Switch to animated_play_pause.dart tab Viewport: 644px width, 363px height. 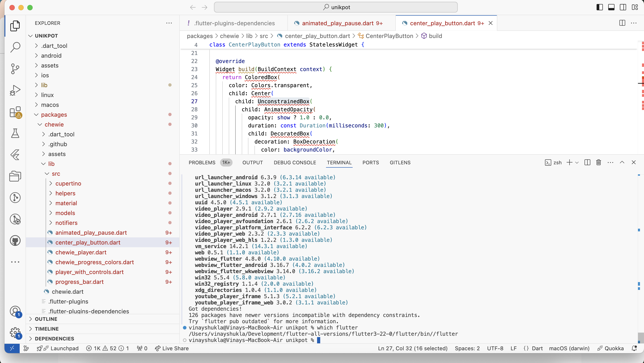(x=341, y=23)
